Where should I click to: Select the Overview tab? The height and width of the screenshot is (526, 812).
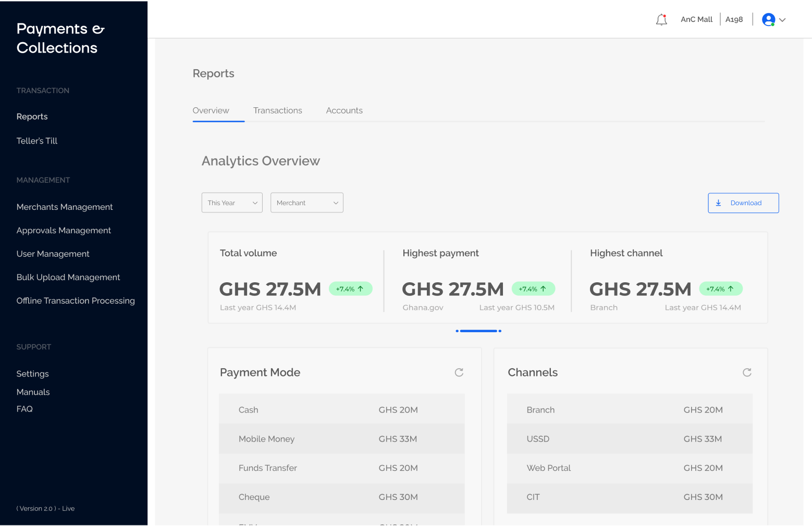(x=211, y=110)
